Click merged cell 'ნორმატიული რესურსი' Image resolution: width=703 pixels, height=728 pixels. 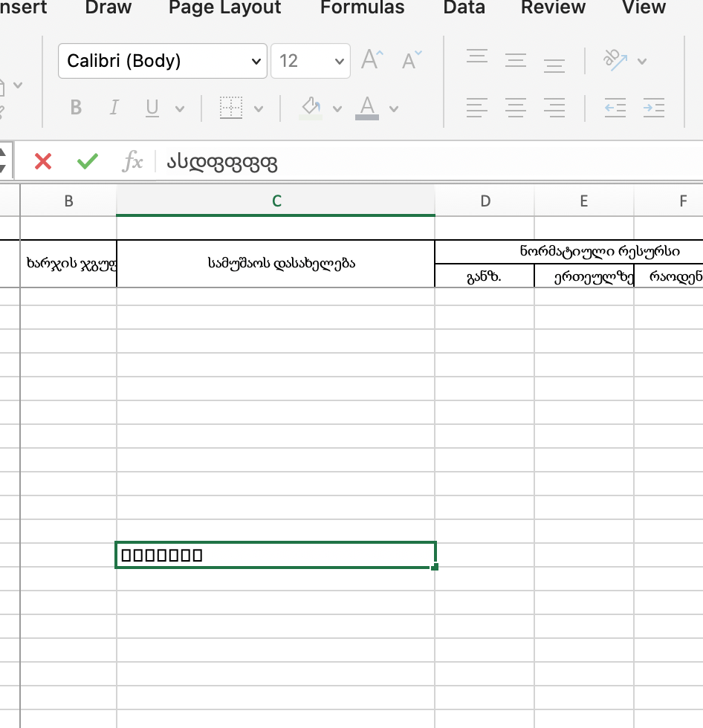569,252
